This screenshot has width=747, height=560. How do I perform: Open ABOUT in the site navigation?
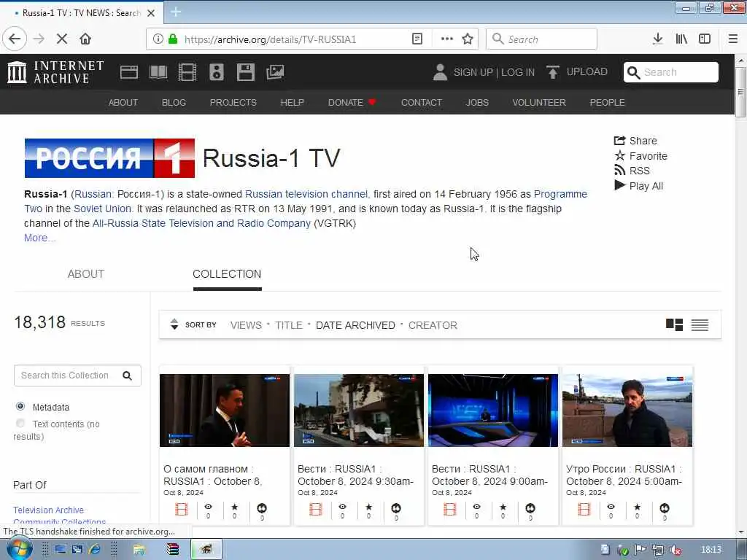click(x=123, y=102)
